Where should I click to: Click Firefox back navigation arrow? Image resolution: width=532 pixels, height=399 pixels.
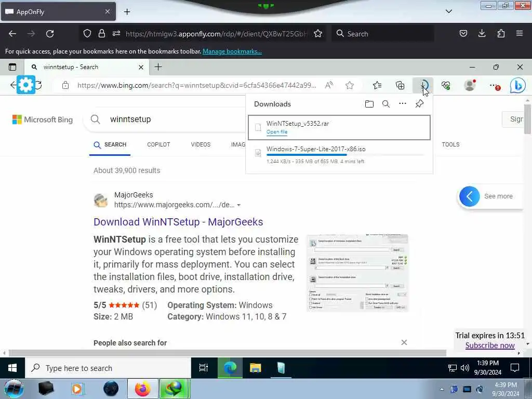[x=12, y=34]
